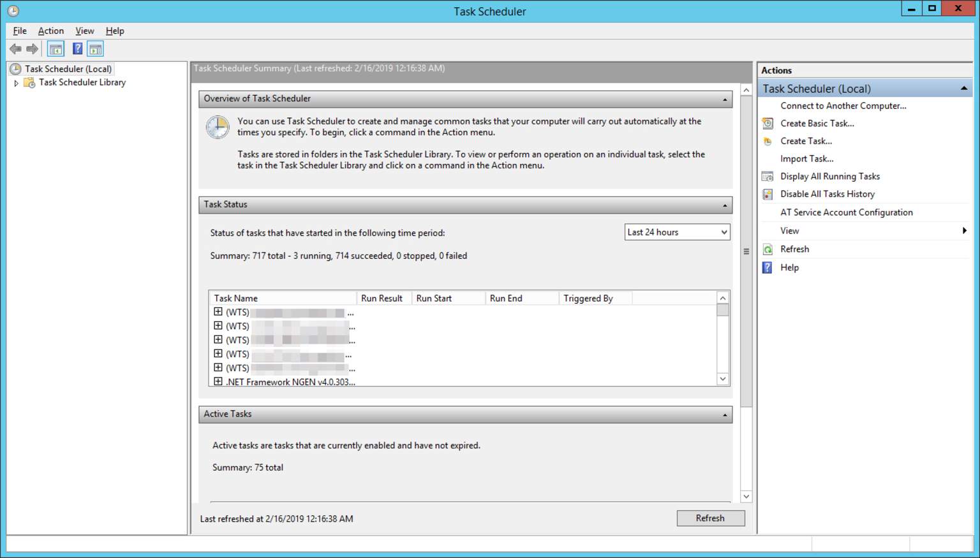Click the Disable All Tasks History icon

pos(768,194)
